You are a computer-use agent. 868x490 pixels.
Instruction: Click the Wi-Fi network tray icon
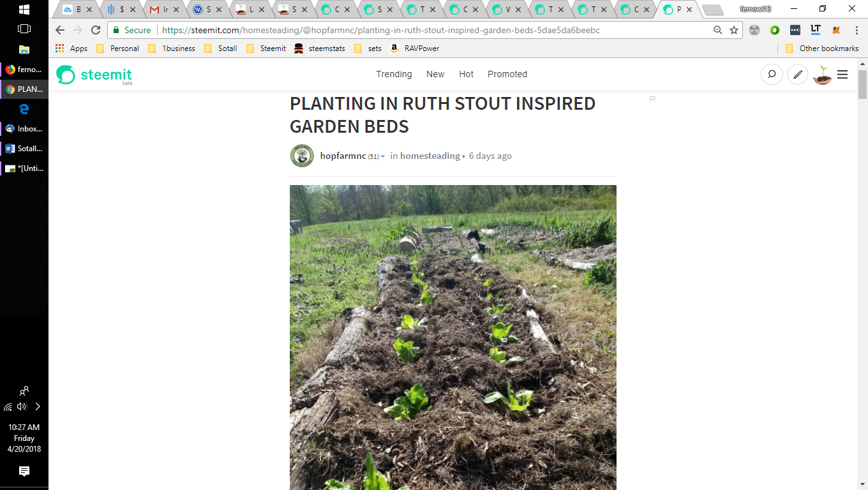point(8,406)
